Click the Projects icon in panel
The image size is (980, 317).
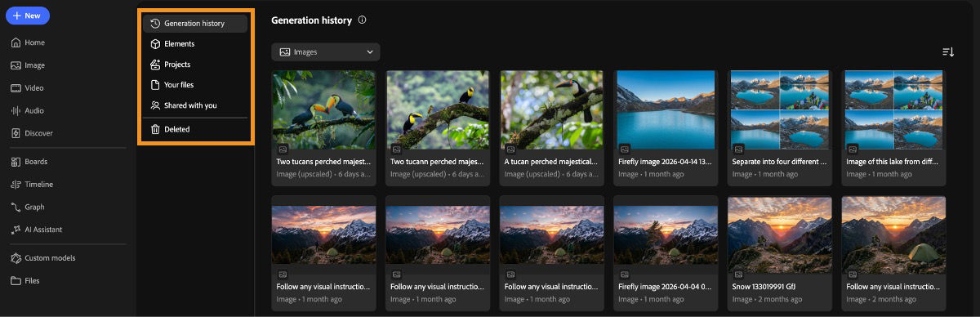click(x=155, y=65)
